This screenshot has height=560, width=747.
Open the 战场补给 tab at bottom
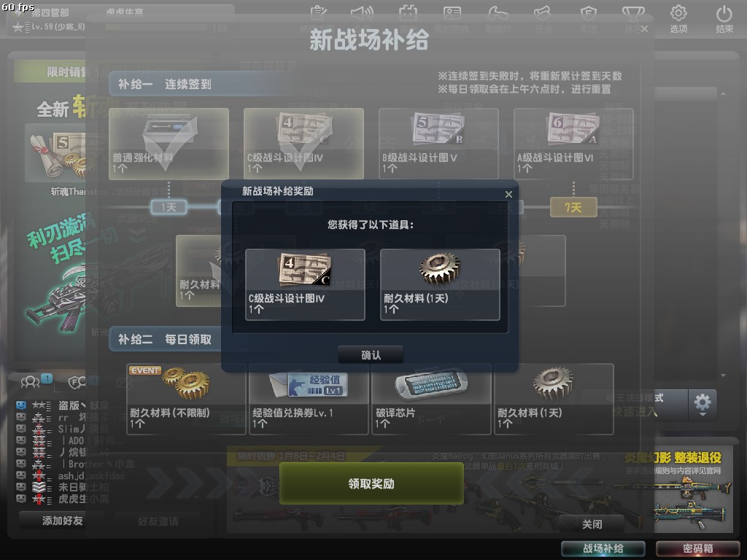click(603, 548)
